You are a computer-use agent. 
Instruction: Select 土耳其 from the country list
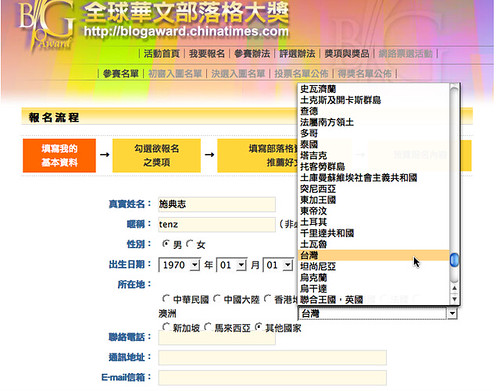(x=373, y=222)
